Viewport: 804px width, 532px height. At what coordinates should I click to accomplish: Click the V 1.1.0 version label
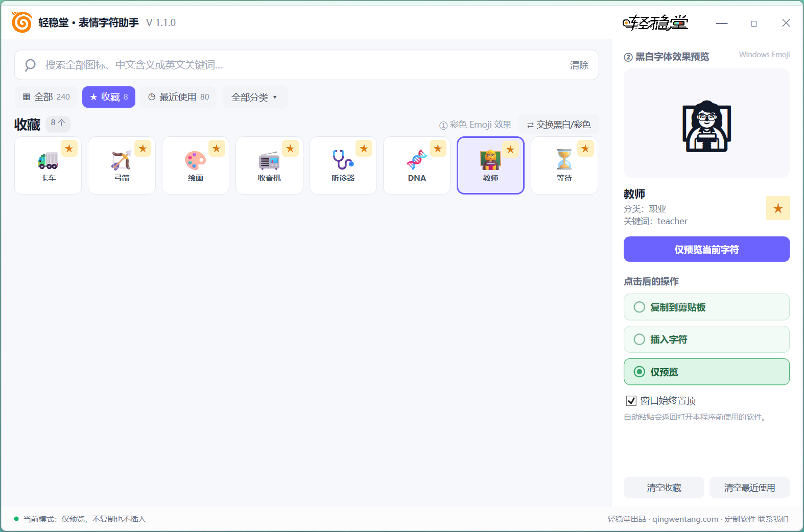click(161, 22)
